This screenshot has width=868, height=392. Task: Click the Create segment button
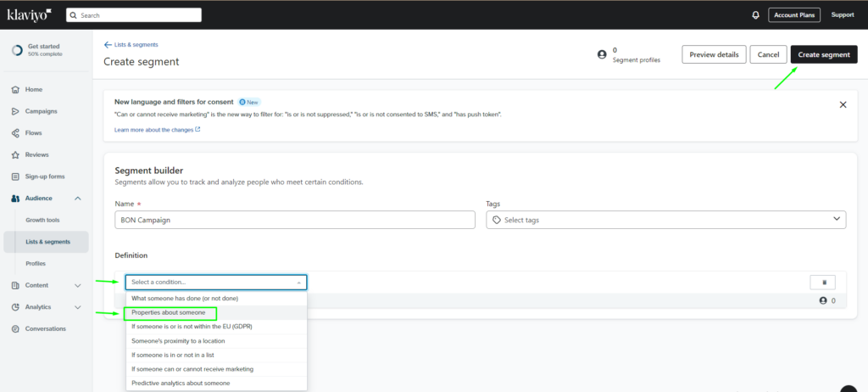tap(823, 54)
